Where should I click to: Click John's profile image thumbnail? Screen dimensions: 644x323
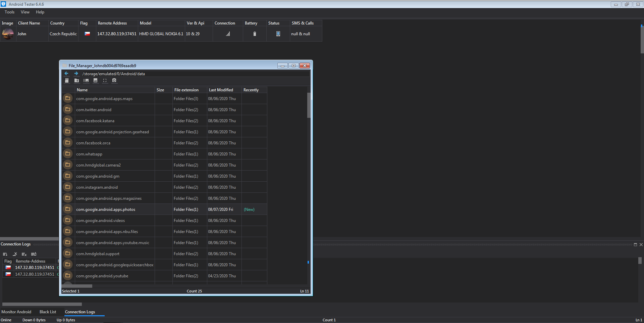(x=8, y=34)
